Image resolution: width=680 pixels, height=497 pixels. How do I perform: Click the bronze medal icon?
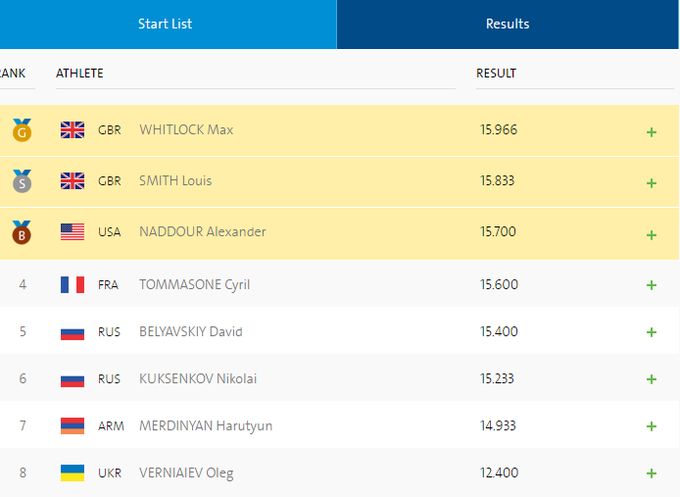22,233
